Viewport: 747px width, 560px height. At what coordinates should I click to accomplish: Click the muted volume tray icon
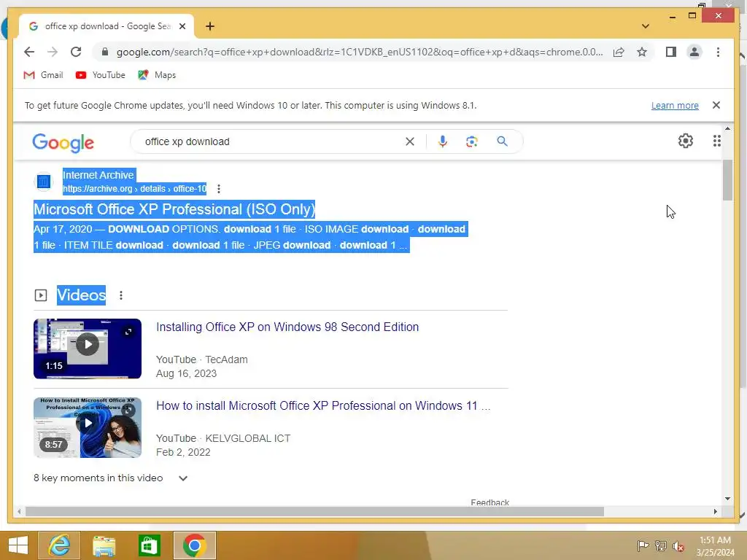[x=678, y=545]
